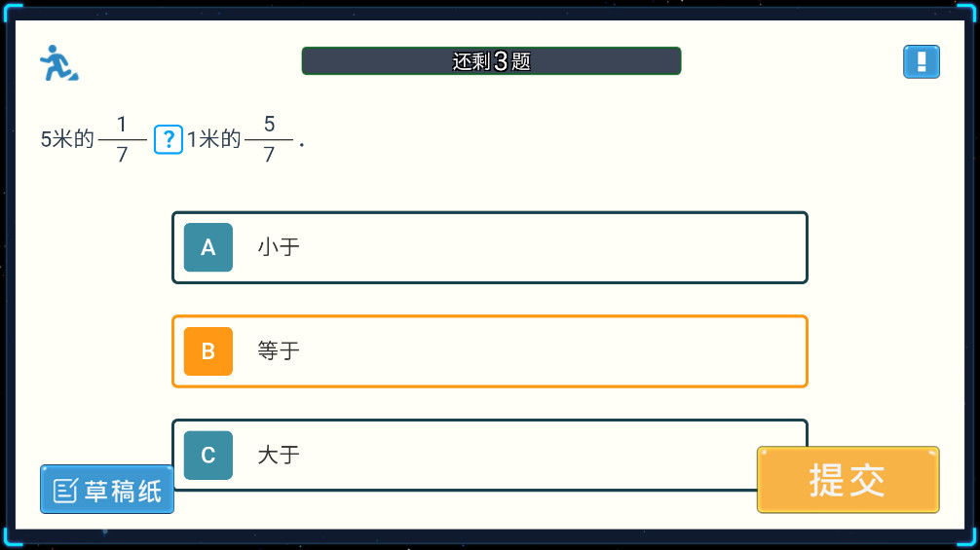Click the 5米的 text in the question

click(67, 139)
